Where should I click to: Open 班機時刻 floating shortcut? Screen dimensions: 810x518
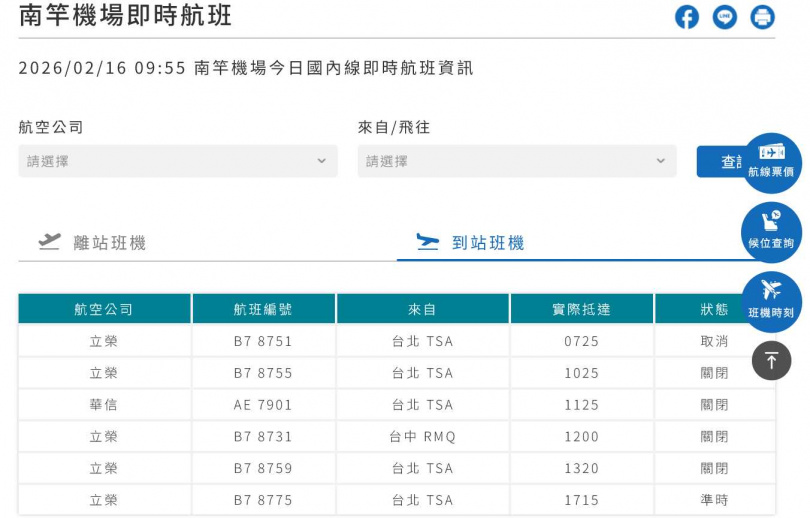click(x=771, y=302)
